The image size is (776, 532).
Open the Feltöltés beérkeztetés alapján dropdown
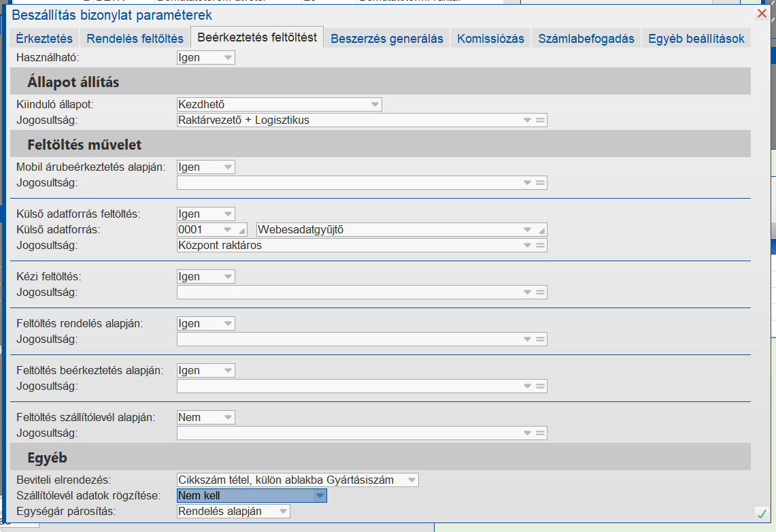coord(228,371)
